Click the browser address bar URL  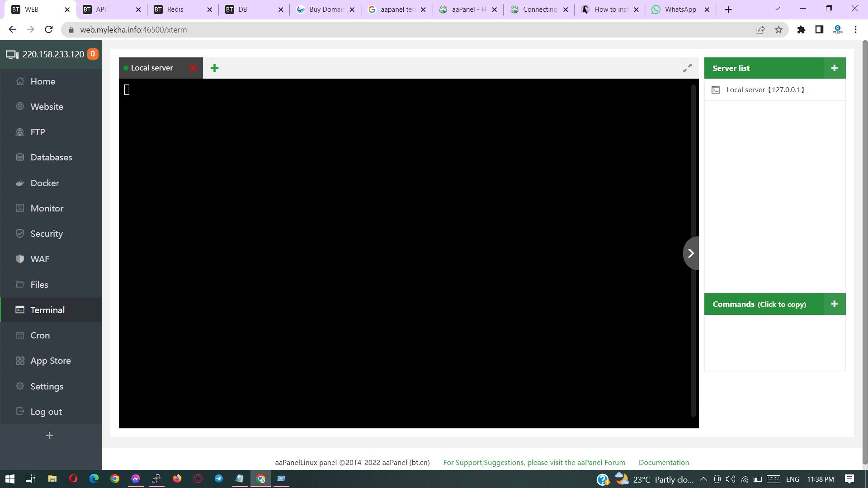[x=133, y=30]
